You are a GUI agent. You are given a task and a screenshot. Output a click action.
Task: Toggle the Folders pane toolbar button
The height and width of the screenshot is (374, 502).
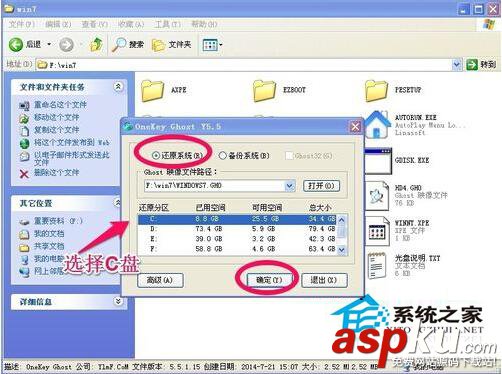point(172,45)
